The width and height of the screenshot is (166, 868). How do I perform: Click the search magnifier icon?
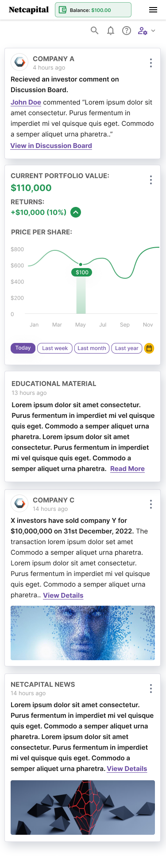pyautogui.click(x=95, y=31)
